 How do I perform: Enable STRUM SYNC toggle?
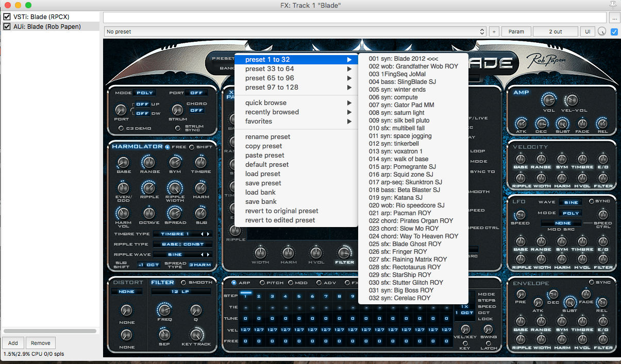point(178,128)
